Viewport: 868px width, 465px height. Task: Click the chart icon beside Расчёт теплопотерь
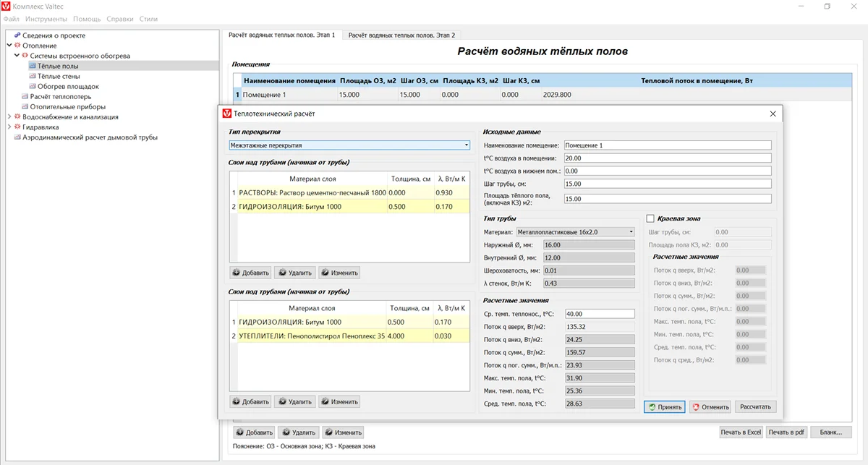point(25,96)
